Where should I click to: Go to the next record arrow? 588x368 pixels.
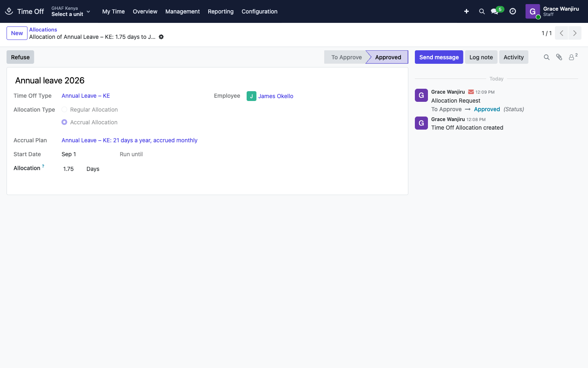(575, 33)
